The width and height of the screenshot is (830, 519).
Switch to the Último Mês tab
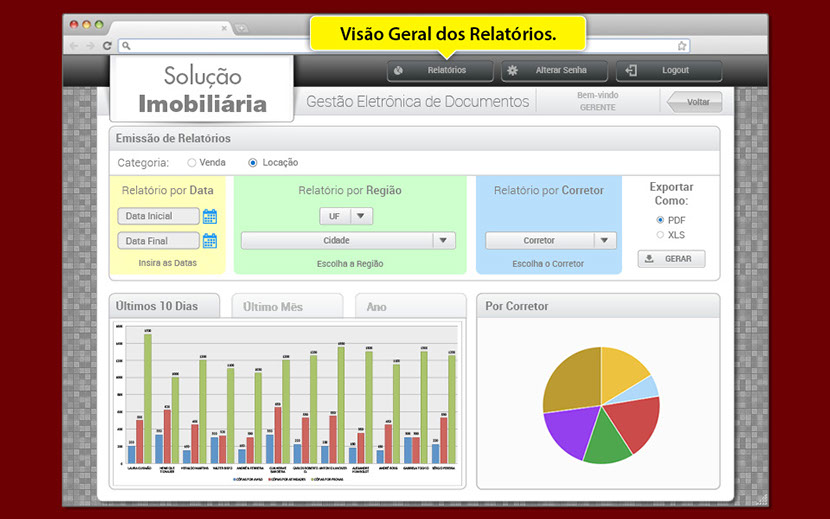tap(286, 307)
